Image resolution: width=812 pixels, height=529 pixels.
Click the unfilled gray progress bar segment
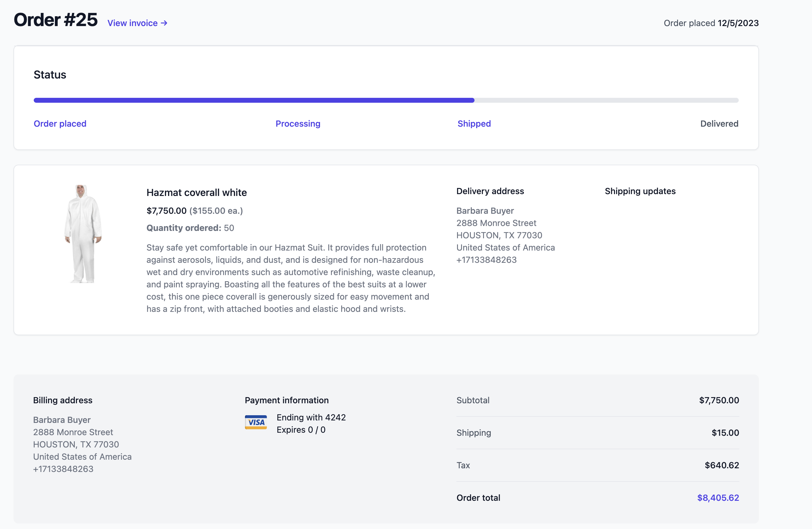(606, 100)
